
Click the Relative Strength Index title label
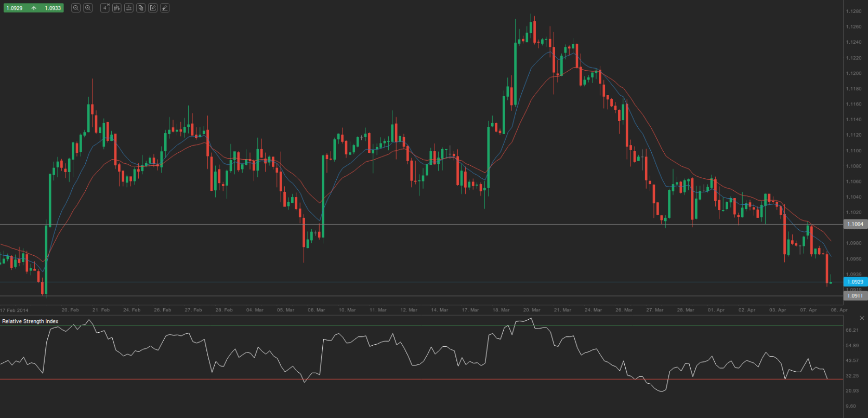coord(30,321)
